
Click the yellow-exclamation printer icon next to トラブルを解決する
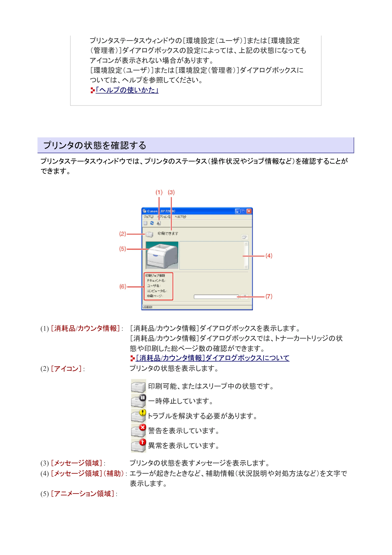[138, 416]
